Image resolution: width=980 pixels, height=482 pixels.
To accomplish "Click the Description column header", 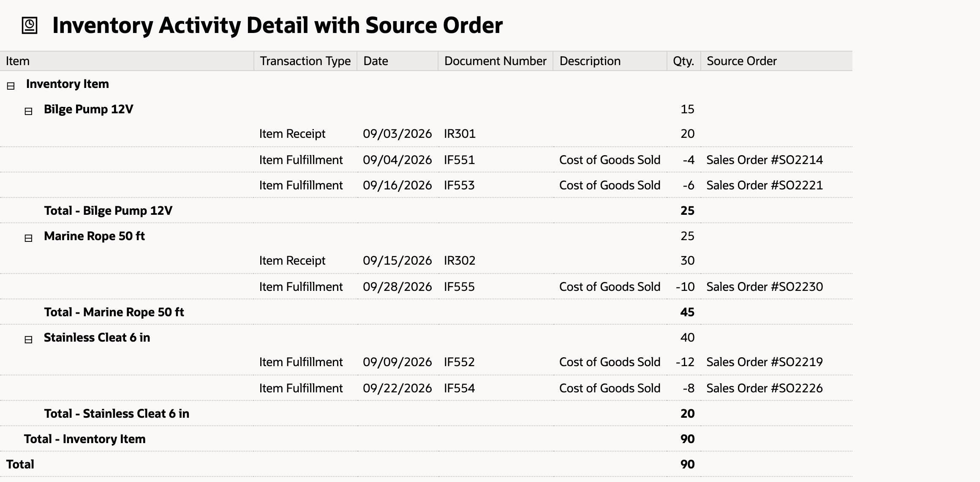I will (x=610, y=61).
